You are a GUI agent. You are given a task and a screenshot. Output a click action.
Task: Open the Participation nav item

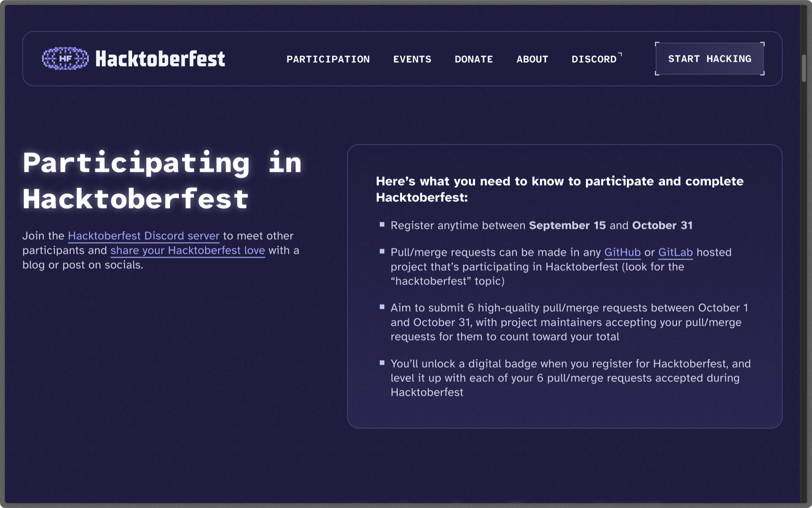click(328, 59)
